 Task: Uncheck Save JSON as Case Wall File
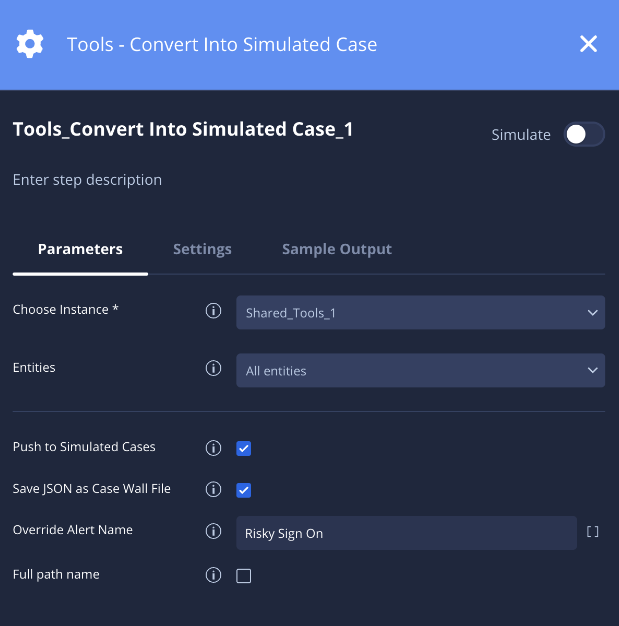tap(244, 490)
